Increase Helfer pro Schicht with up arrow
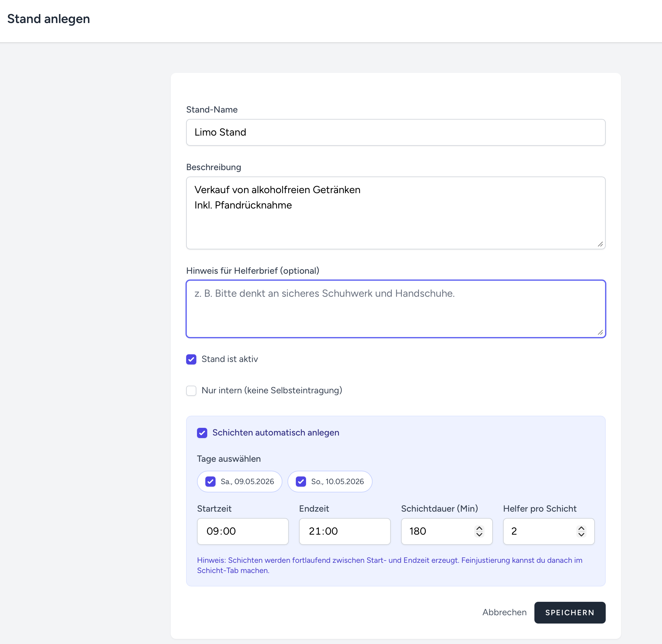This screenshot has height=644, width=662. coord(581,528)
